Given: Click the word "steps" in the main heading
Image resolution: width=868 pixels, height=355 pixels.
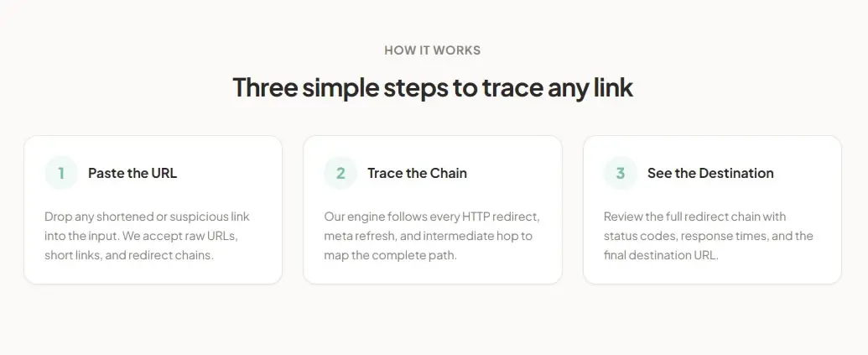Looking at the screenshot, I should [416, 89].
